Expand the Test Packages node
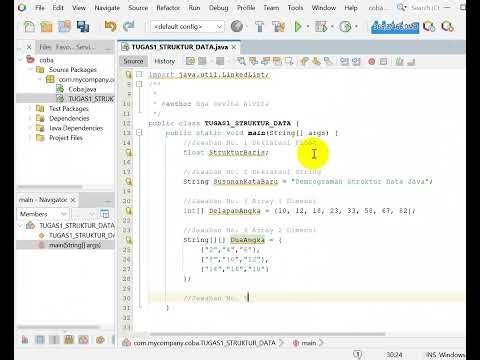Viewport: 480px width, 360px height. click(30, 109)
